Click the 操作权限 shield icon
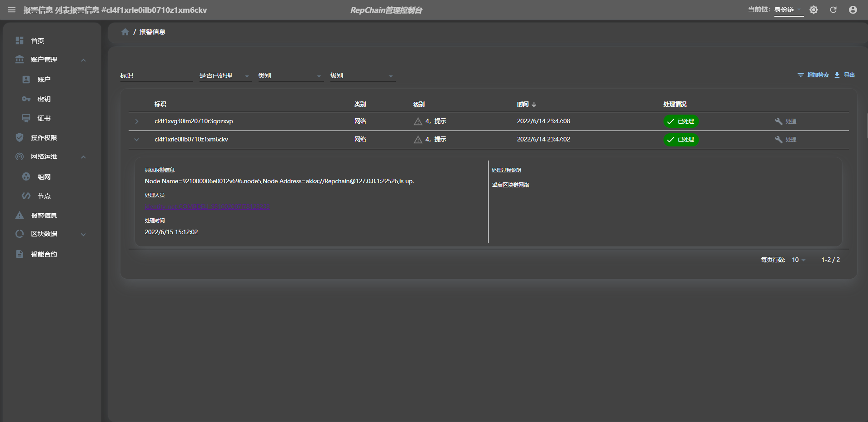Image resolution: width=868 pixels, height=422 pixels. click(20, 137)
